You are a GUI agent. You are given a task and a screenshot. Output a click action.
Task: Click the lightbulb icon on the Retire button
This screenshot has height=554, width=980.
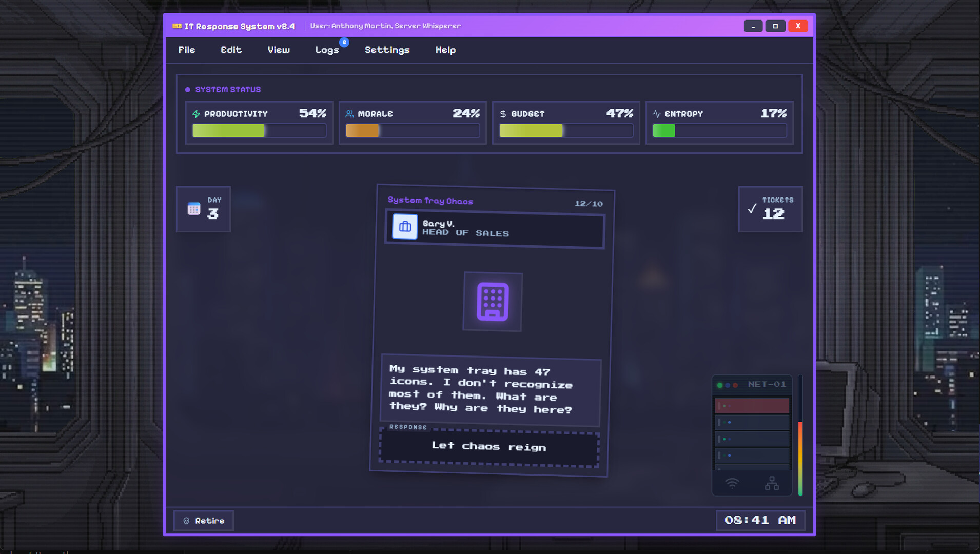[x=187, y=520]
